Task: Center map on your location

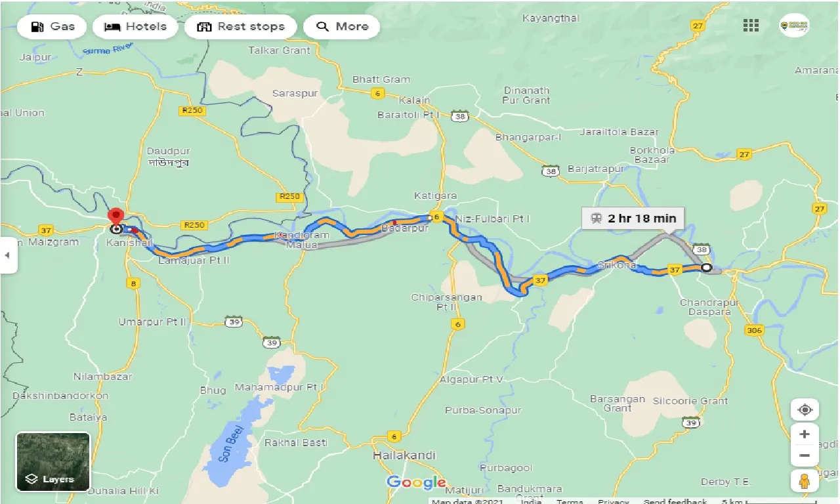Action: 805,410
